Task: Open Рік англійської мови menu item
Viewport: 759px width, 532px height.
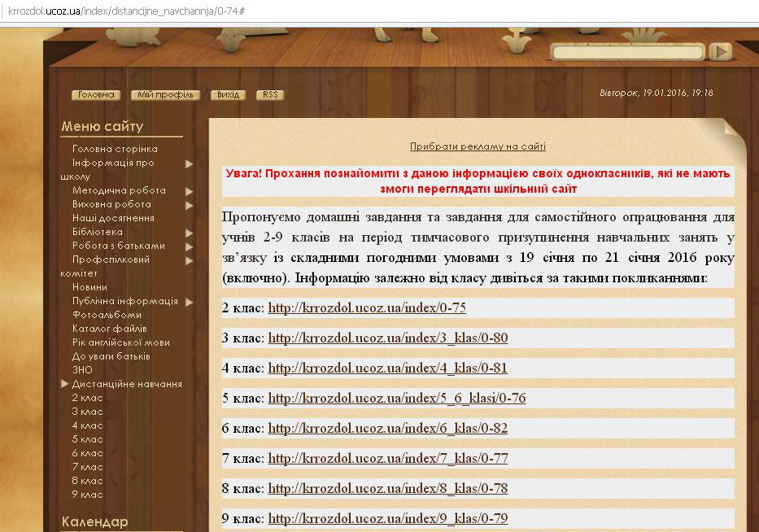Action: pos(121,342)
